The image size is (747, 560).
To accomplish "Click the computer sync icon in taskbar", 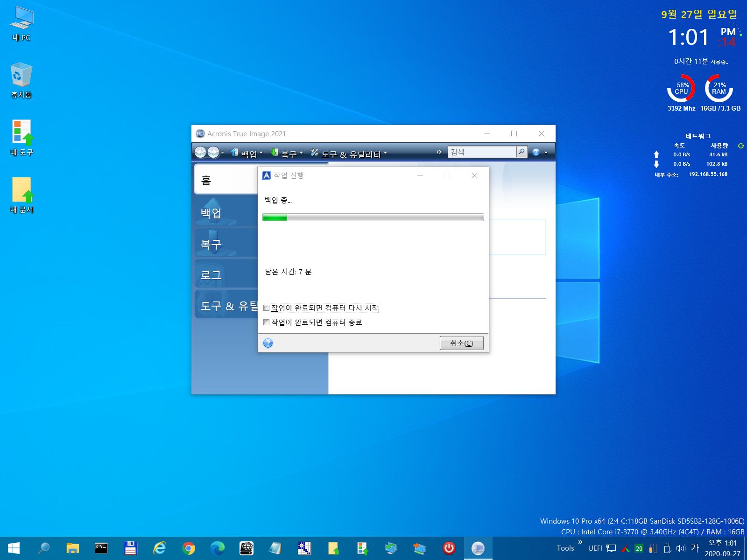I will coord(391,548).
